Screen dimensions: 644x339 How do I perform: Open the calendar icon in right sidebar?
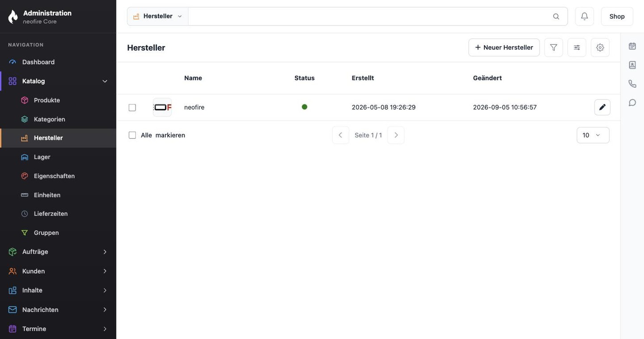tap(632, 46)
